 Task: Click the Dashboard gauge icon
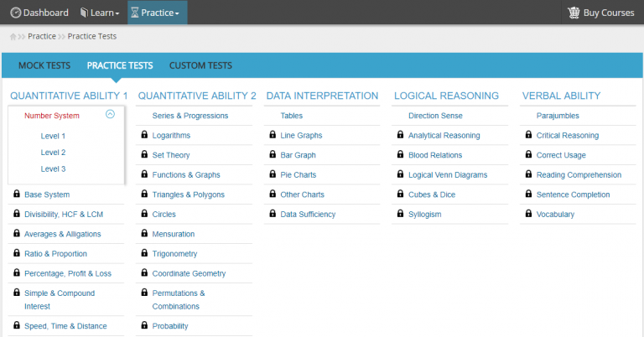pyautogui.click(x=15, y=13)
